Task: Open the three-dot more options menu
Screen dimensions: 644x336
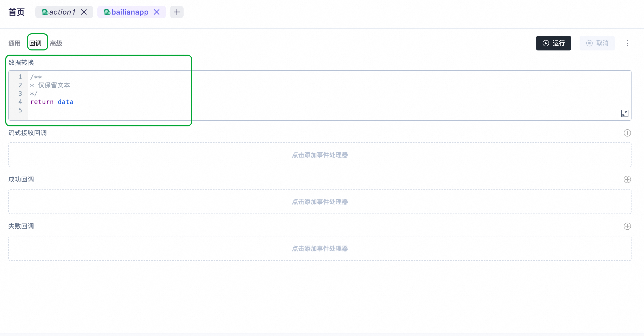Action: point(627,43)
